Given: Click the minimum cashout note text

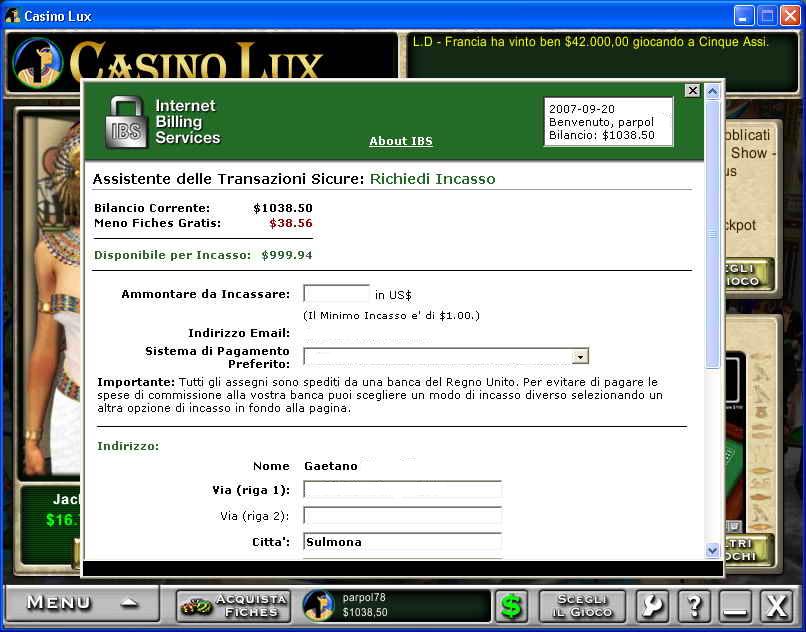Looking at the screenshot, I should pos(391,315).
